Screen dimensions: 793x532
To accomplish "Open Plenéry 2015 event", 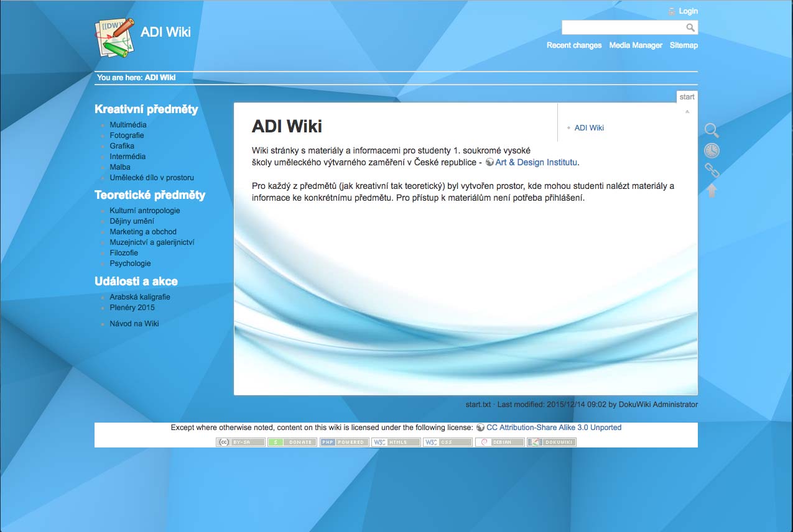I will tap(132, 308).
